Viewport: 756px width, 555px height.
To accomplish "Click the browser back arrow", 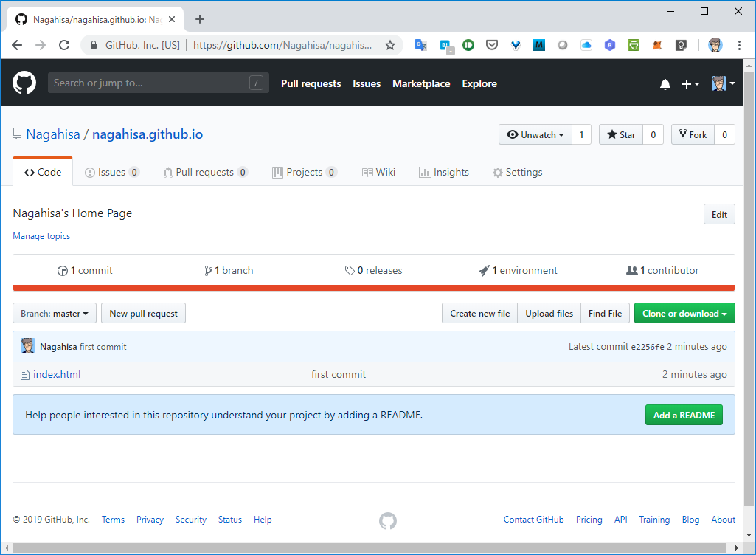I will coord(17,45).
